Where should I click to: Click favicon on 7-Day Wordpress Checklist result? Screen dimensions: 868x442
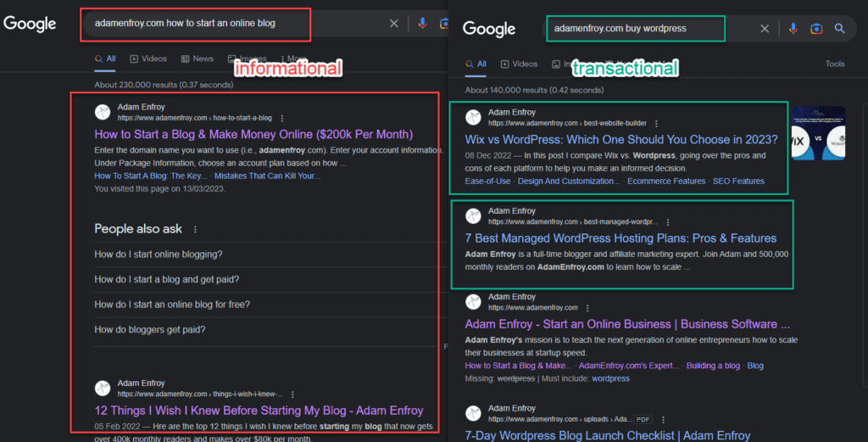pyautogui.click(x=473, y=413)
